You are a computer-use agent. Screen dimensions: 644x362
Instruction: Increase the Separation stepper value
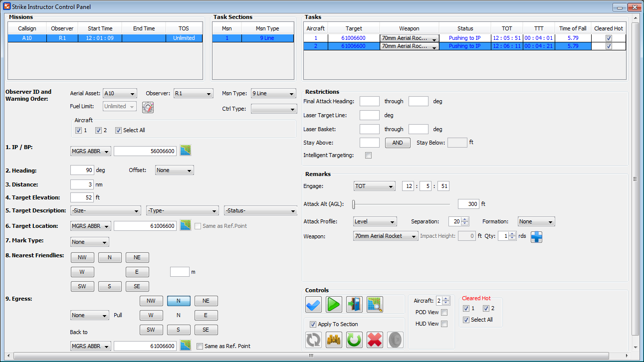465,219
